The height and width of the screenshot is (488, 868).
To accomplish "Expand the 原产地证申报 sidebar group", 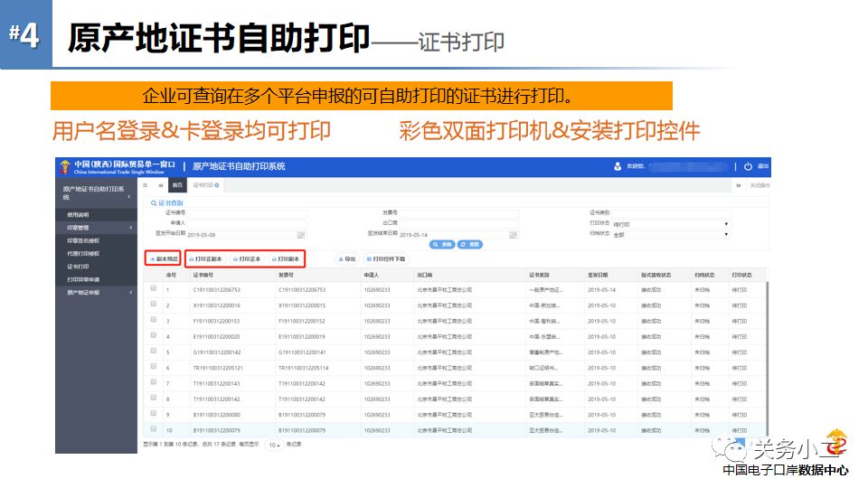I will coord(97,292).
